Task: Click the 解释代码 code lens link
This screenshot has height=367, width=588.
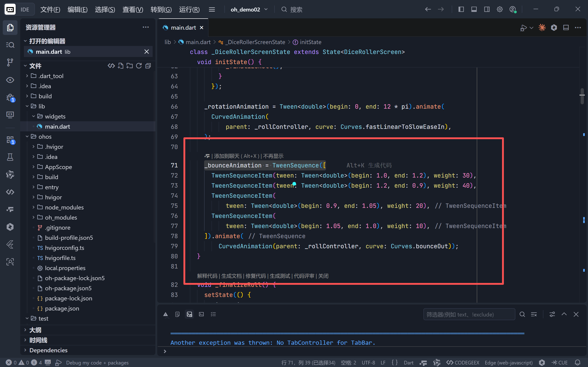Action: 207,276
